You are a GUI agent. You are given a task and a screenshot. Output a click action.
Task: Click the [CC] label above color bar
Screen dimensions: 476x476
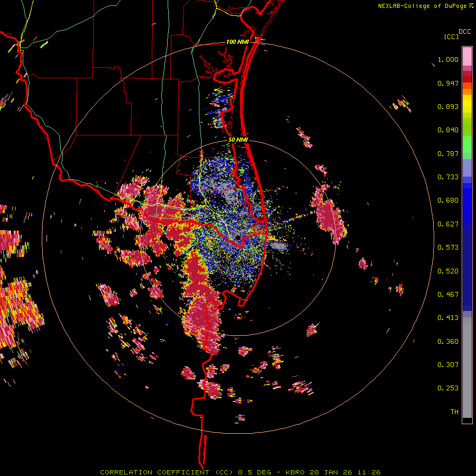tap(451, 36)
